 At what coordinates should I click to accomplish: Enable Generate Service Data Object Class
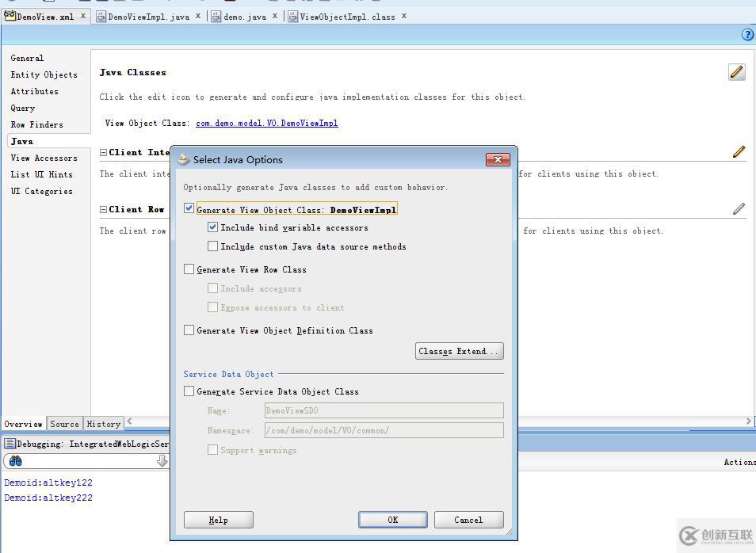click(189, 391)
